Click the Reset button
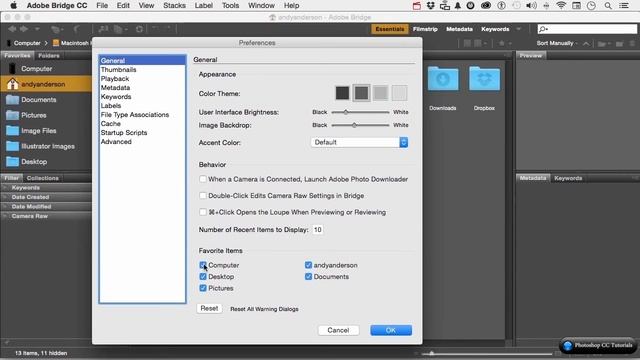The height and width of the screenshot is (360, 640). (209, 309)
